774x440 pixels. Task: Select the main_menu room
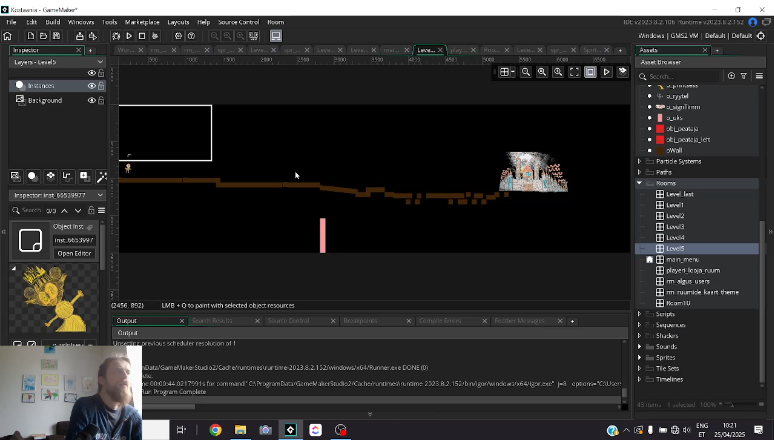(x=682, y=259)
